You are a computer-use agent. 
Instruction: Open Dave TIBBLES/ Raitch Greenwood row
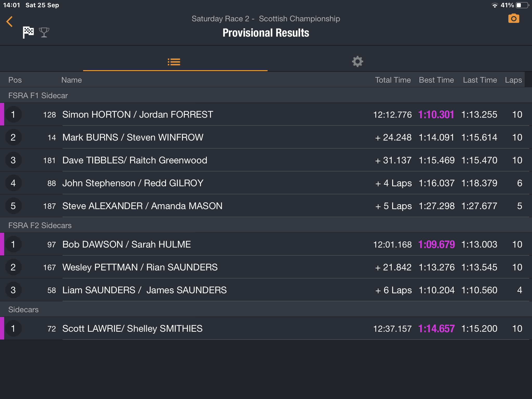pyautogui.click(x=266, y=160)
